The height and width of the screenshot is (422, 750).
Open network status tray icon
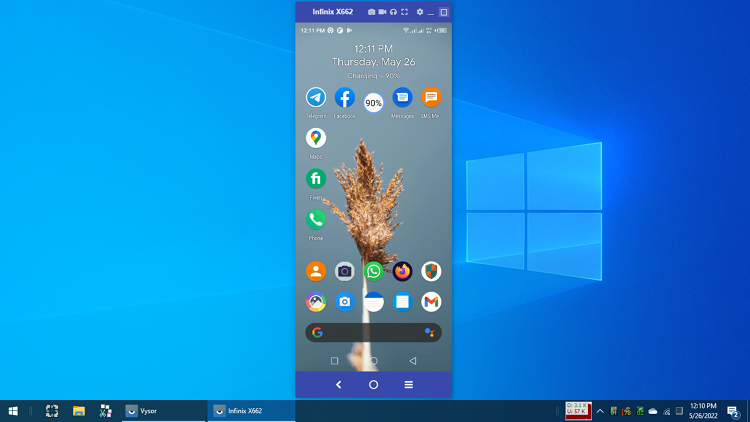[x=666, y=411]
